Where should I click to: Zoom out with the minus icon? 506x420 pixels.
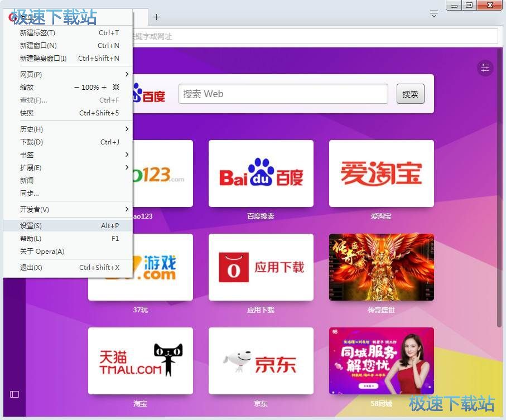[76, 88]
